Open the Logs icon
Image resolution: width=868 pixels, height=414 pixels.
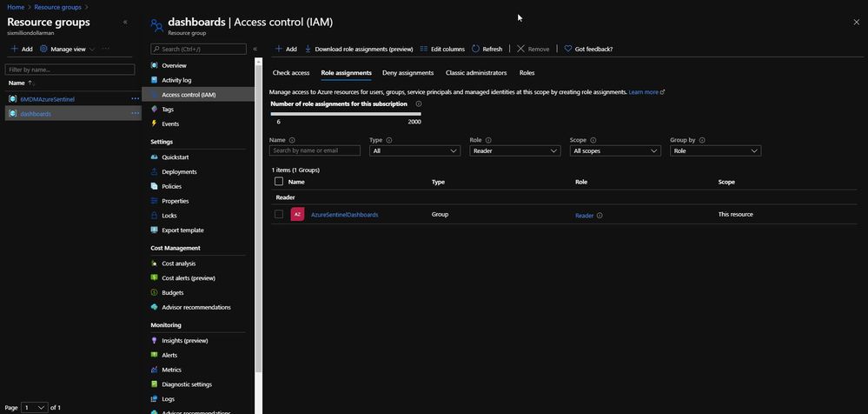tap(155, 398)
